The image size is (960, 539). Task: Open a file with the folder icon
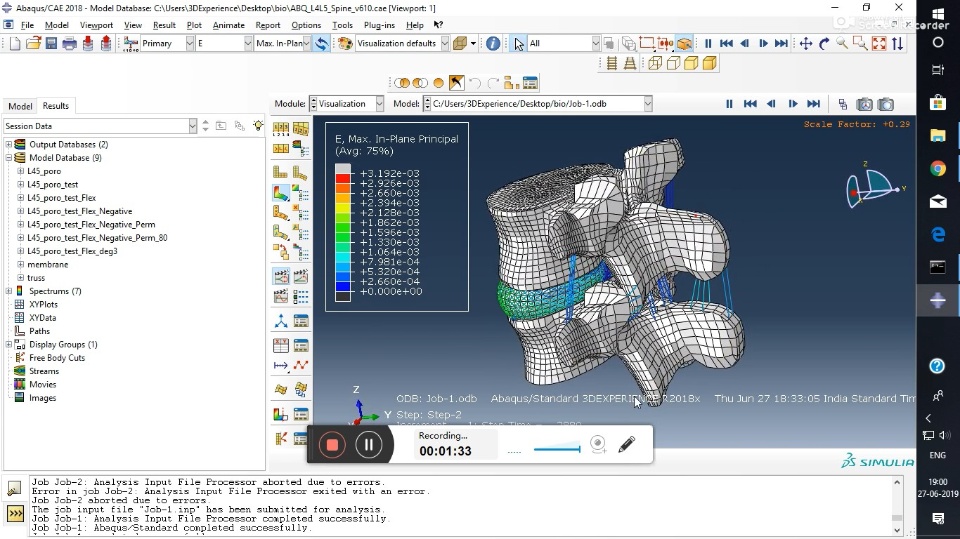(33, 43)
